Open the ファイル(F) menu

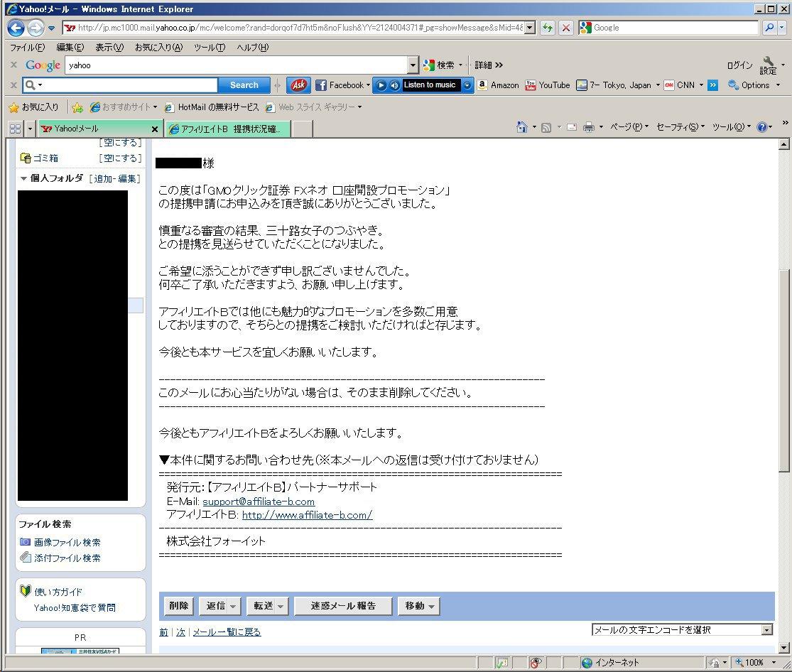[27, 48]
